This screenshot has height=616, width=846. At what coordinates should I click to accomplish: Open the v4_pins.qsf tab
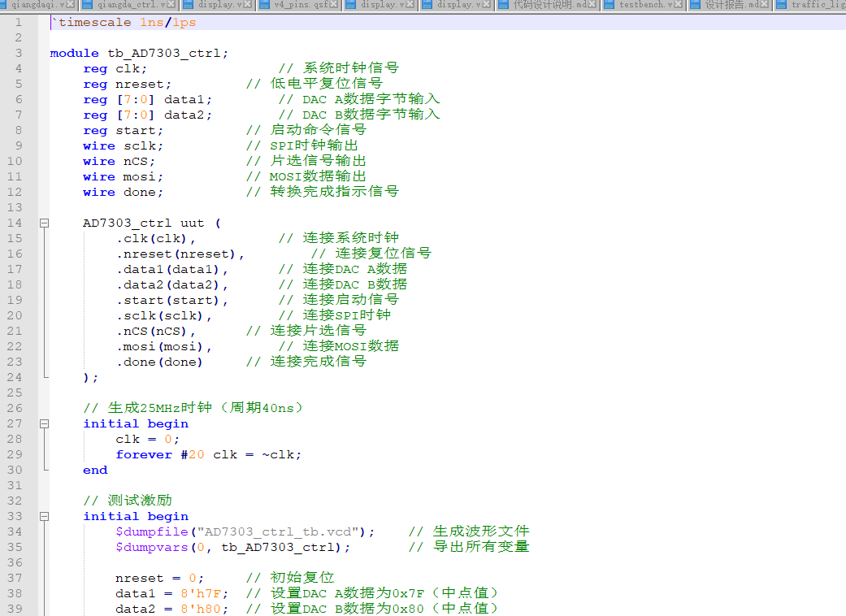pos(301,4)
